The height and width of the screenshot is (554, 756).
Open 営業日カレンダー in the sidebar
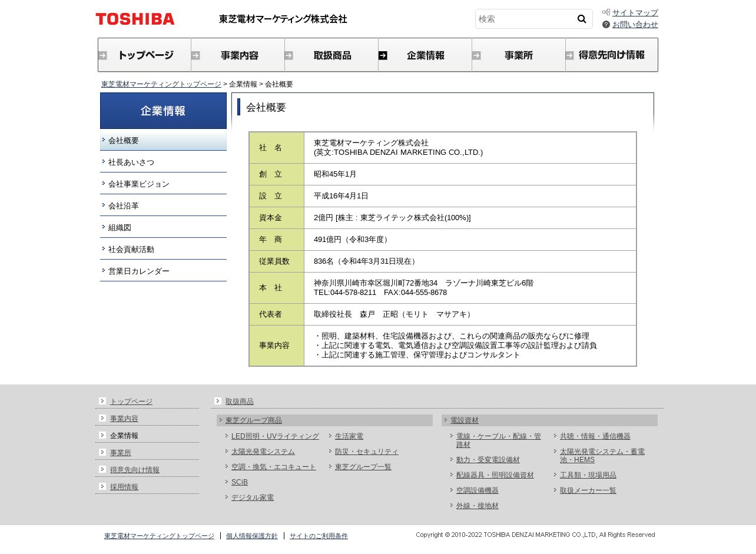(163, 271)
